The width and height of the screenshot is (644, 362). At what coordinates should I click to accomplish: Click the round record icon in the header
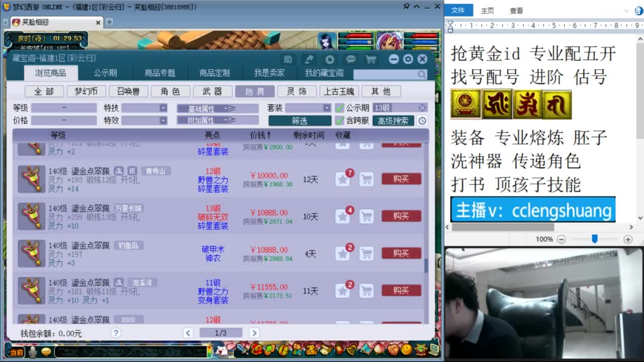[x=330, y=59]
